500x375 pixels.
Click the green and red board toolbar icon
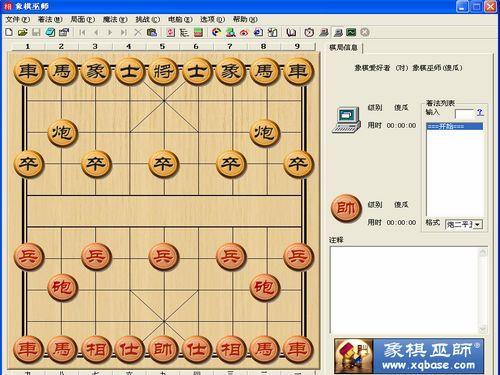[198, 32]
